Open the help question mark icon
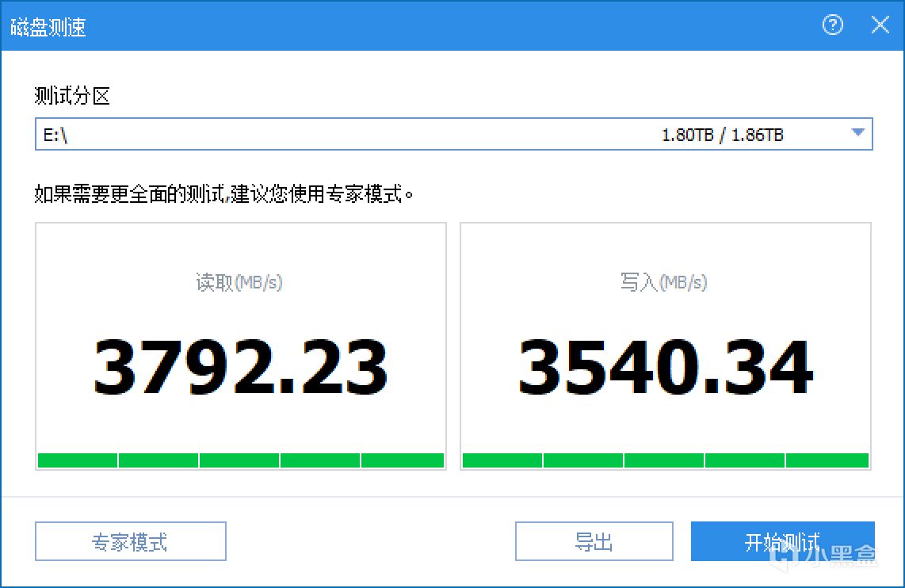The height and width of the screenshot is (588, 905). coord(832,25)
